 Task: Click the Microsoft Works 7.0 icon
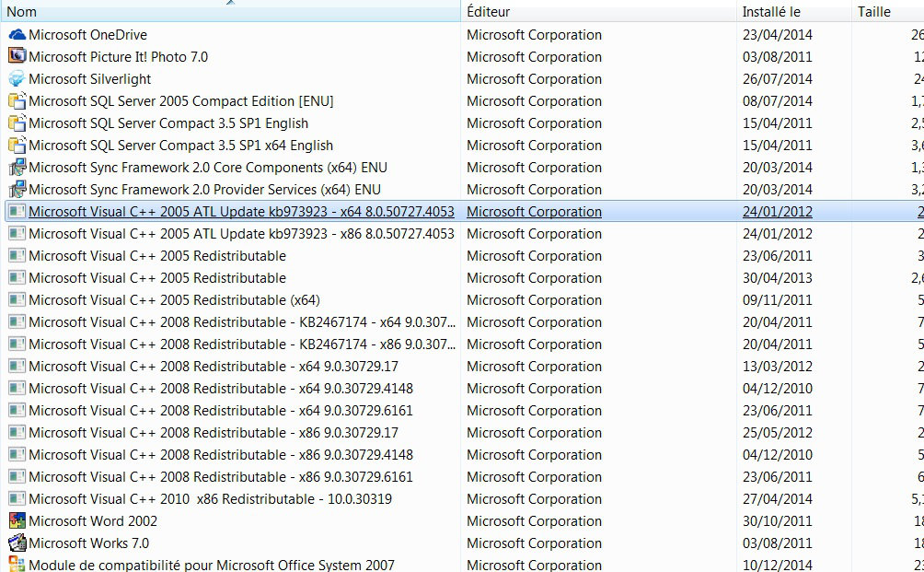[x=17, y=543]
